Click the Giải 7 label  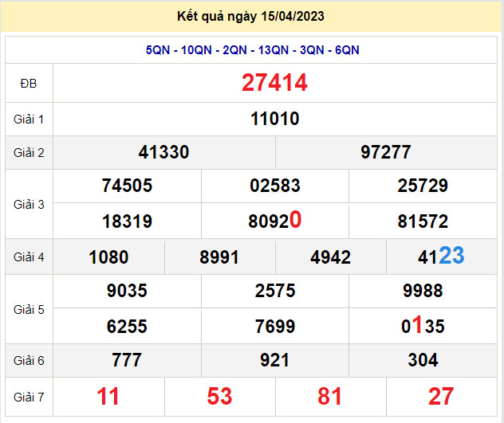click(x=29, y=398)
